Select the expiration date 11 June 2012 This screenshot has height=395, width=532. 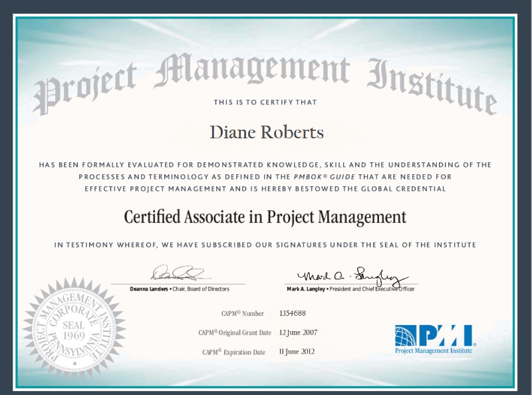pyautogui.click(x=297, y=351)
